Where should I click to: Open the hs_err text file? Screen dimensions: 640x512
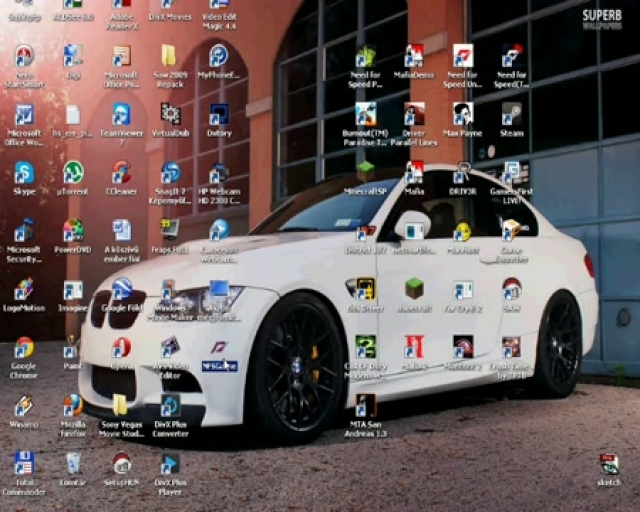(73, 114)
